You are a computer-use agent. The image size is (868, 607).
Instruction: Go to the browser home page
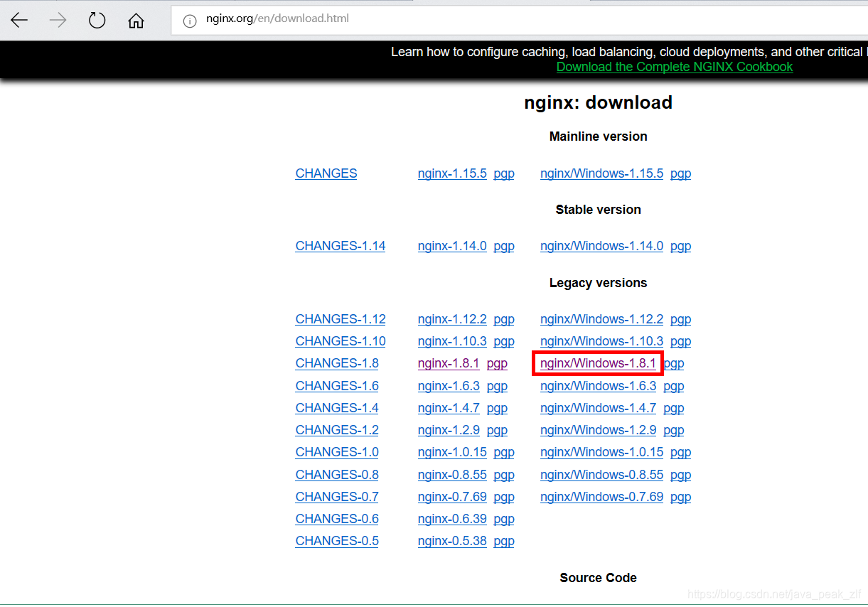click(136, 21)
